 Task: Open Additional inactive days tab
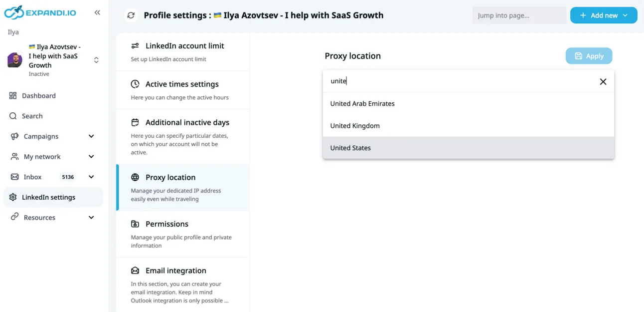(x=183, y=137)
